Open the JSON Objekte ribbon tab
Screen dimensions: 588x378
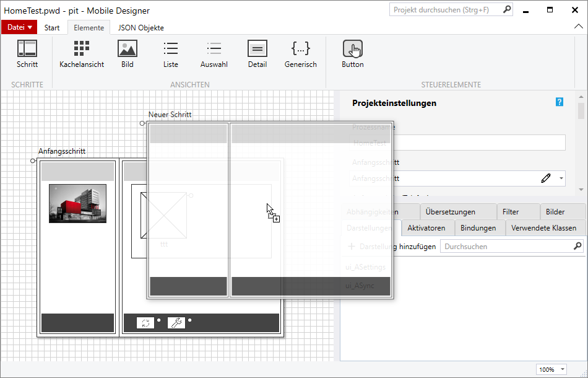click(x=141, y=28)
